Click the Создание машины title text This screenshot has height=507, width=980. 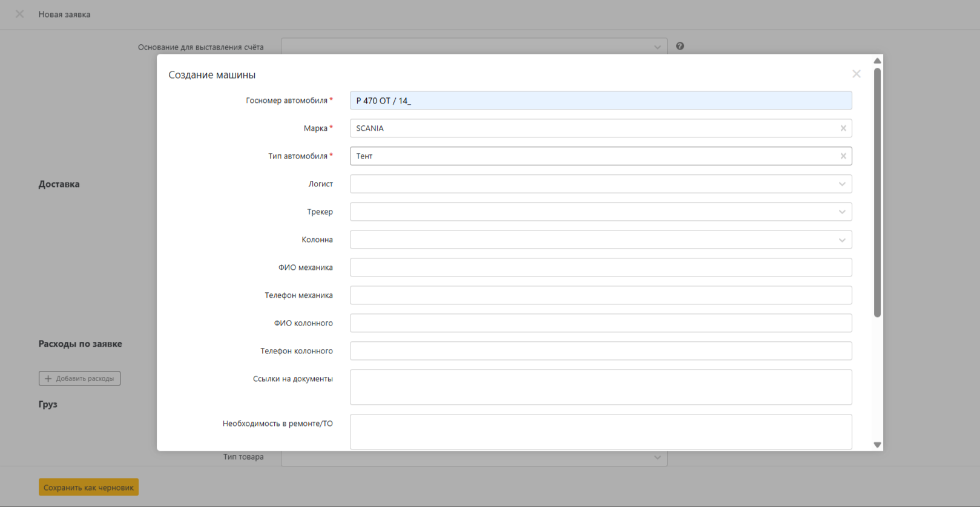212,75
